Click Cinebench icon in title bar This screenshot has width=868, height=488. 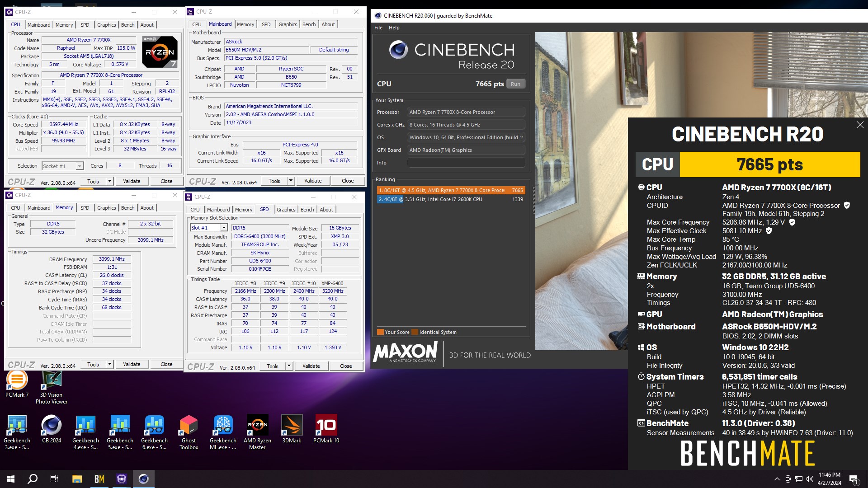click(378, 15)
